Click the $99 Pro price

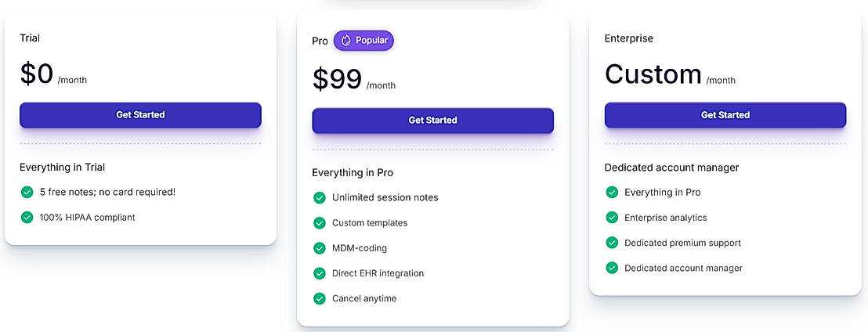point(338,79)
